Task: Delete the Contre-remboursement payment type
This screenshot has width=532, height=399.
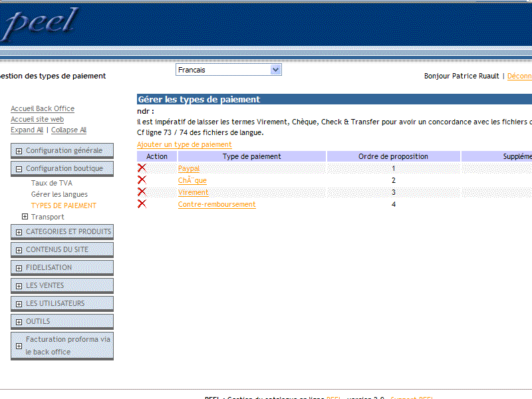Action: pos(142,204)
